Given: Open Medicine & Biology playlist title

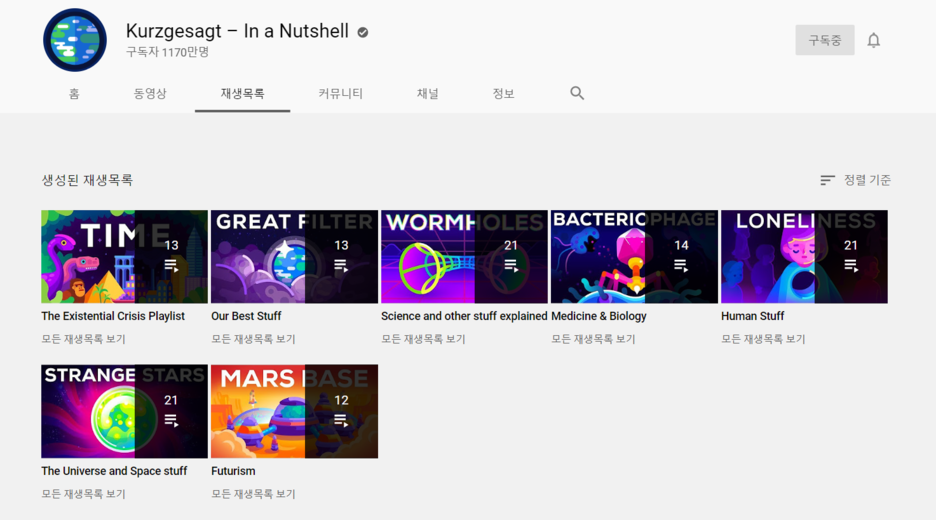Looking at the screenshot, I should pyautogui.click(x=599, y=316).
